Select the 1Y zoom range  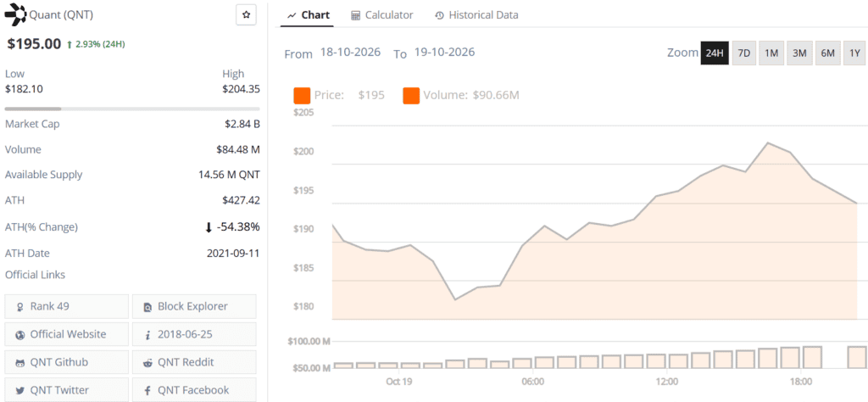pyautogui.click(x=854, y=53)
